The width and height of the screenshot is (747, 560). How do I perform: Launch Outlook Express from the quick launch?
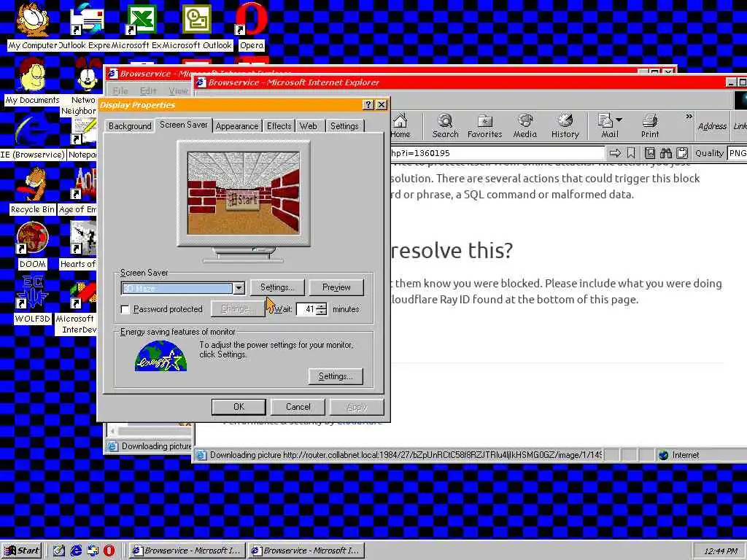[93, 551]
